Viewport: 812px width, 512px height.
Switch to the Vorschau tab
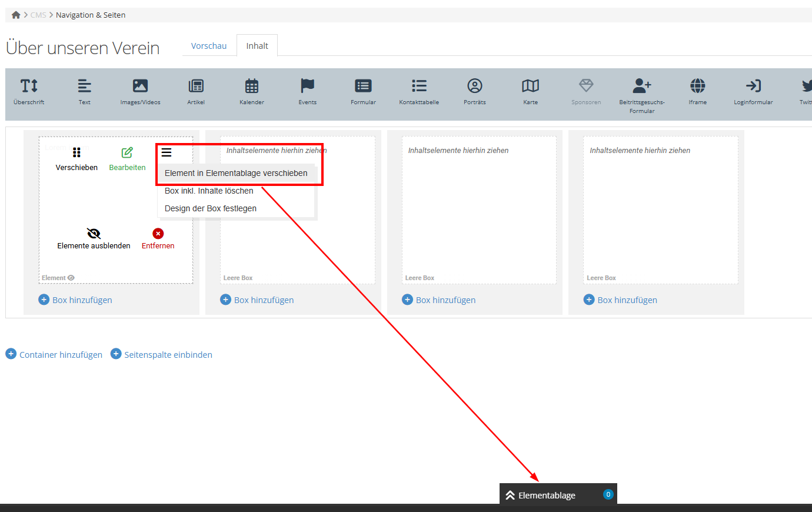pyautogui.click(x=209, y=46)
